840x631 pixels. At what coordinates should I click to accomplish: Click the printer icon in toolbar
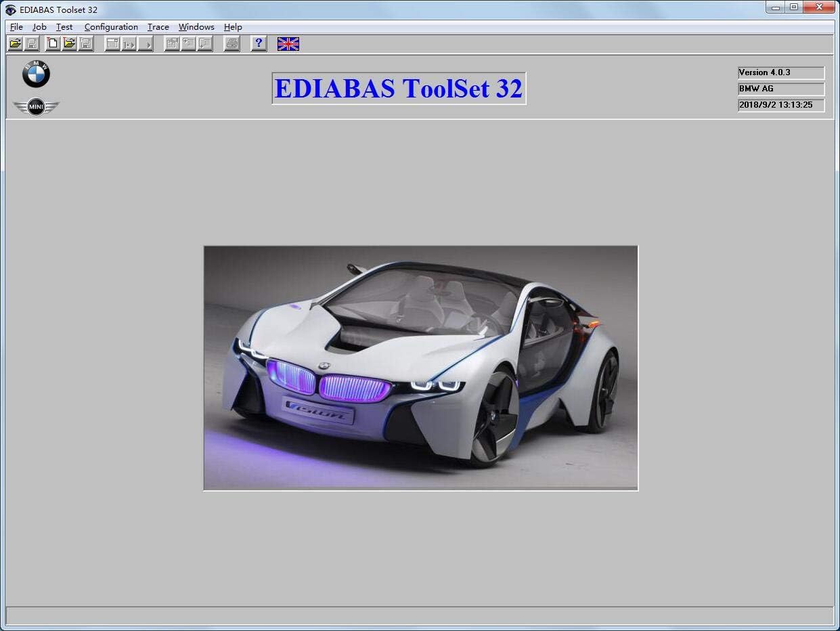232,44
